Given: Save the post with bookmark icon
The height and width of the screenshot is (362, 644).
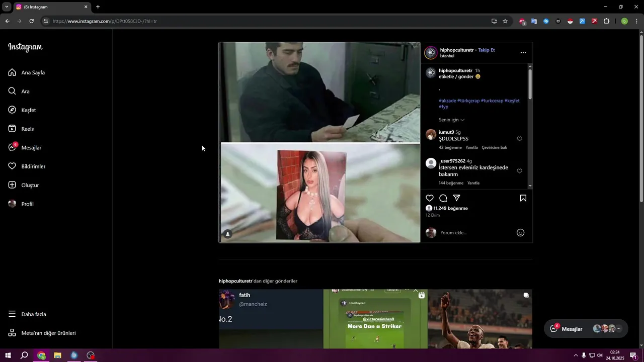Looking at the screenshot, I should [523, 198].
